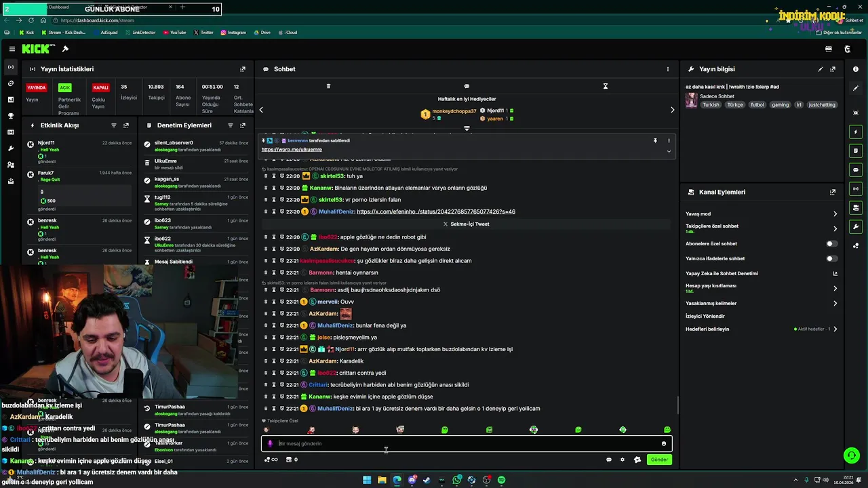Open the Instagram bookmark
The height and width of the screenshot is (488, 868).
(x=233, y=32)
